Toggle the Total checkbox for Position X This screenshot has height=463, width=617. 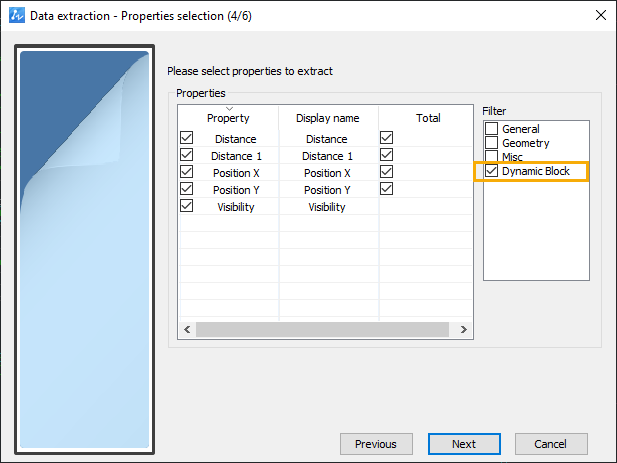pos(386,172)
